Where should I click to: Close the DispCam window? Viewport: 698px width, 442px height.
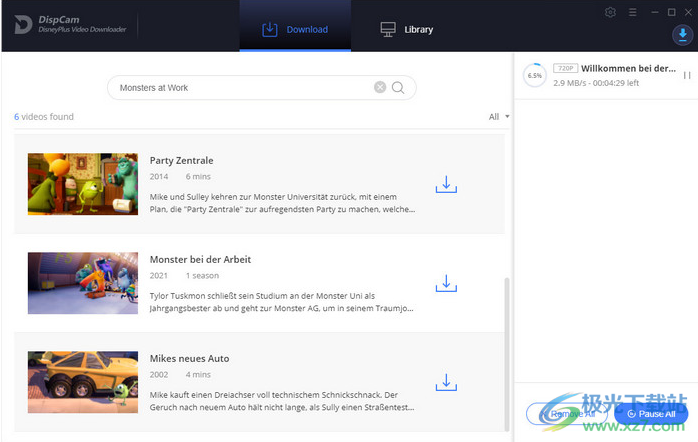[688, 12]
